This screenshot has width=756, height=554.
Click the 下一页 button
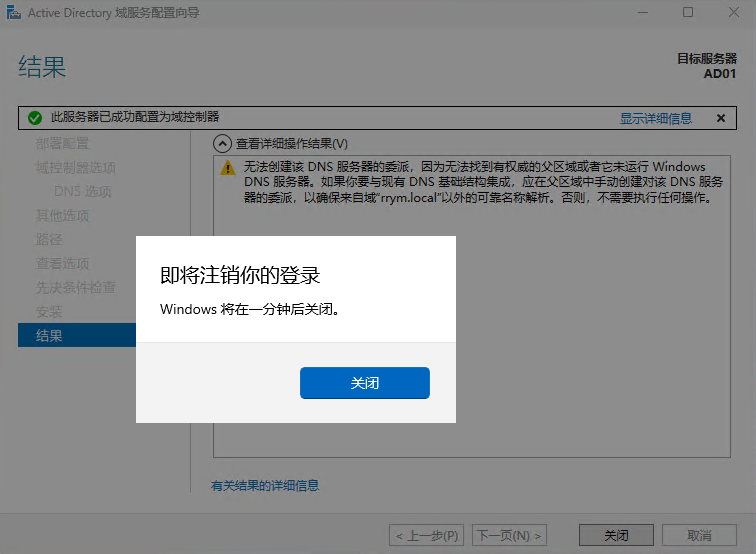509,535
